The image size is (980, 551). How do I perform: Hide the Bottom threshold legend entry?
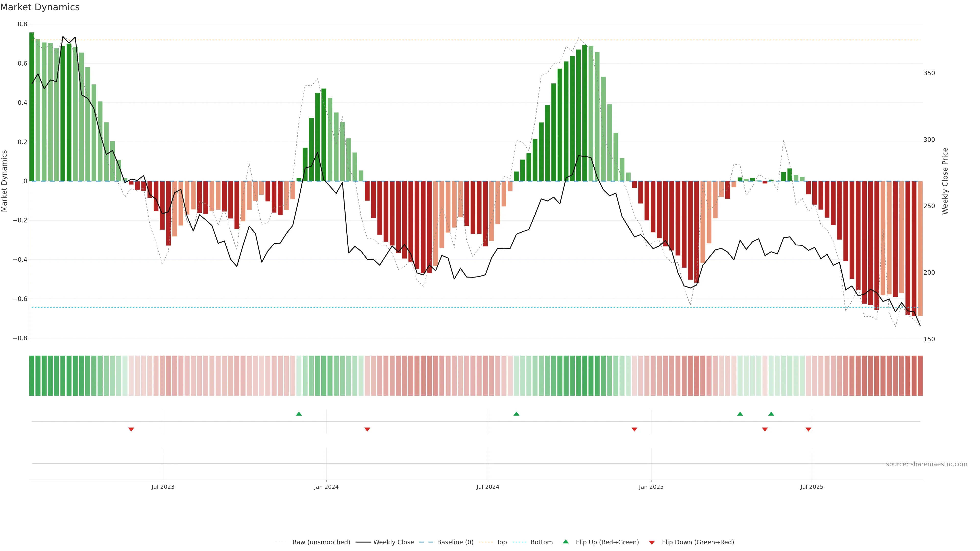[x=541, y=542]
